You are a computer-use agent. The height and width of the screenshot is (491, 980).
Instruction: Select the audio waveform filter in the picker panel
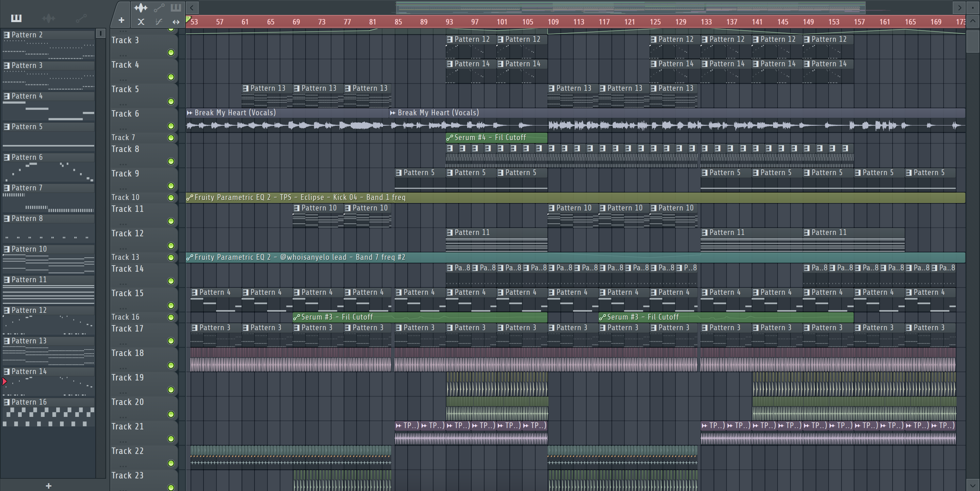49,18
